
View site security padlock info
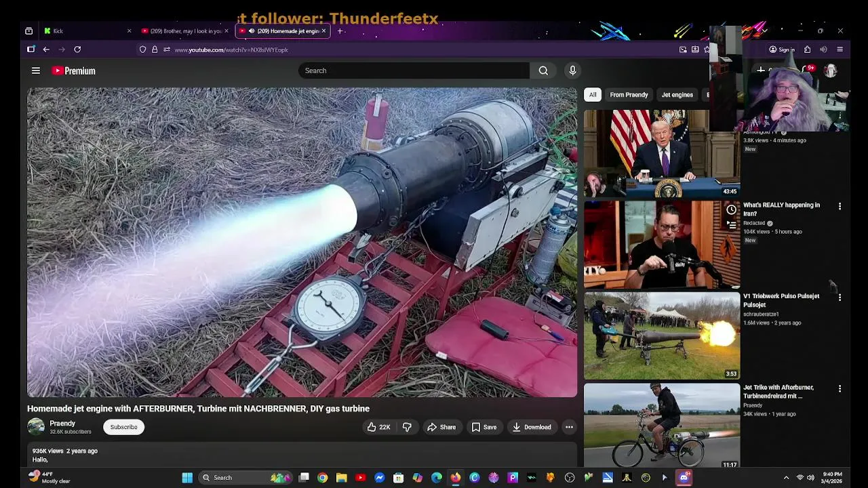155,49
